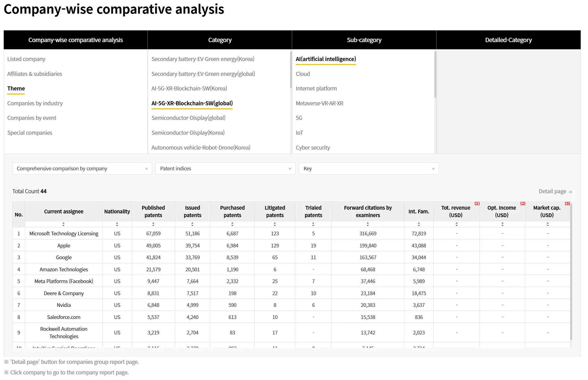Sort by Published patents arrows
Screen dimensions: 588x380
153,224
